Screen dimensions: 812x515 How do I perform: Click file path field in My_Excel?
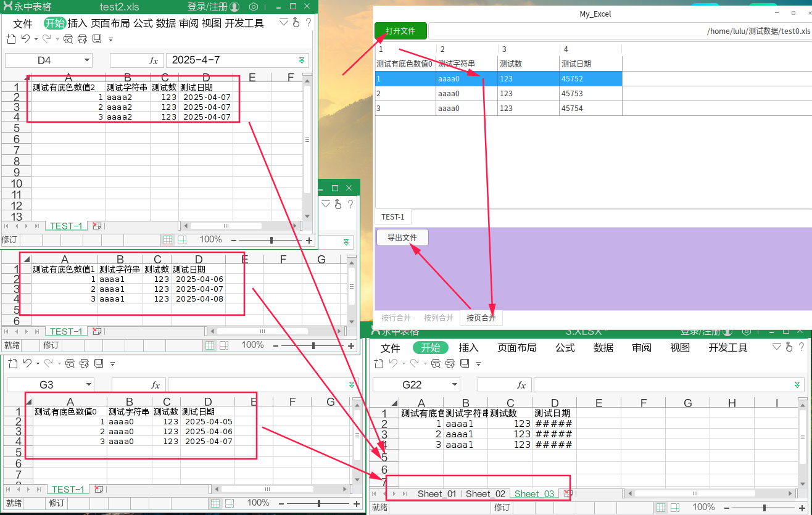click(620, 31)
